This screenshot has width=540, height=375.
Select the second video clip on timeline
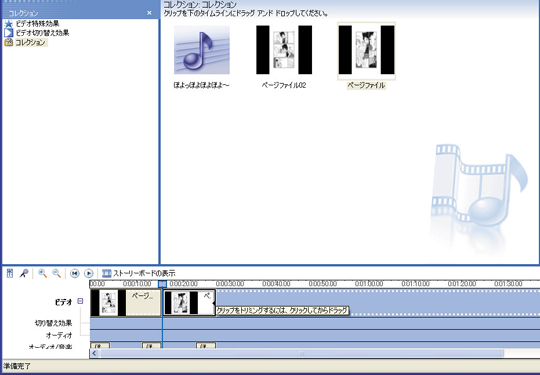[x=189, y=303]
